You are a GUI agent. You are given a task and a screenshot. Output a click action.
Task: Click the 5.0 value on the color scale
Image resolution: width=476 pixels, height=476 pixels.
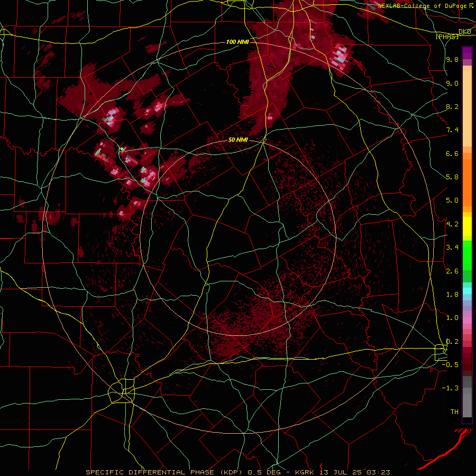pyautogui.click(x=452, y=200)
